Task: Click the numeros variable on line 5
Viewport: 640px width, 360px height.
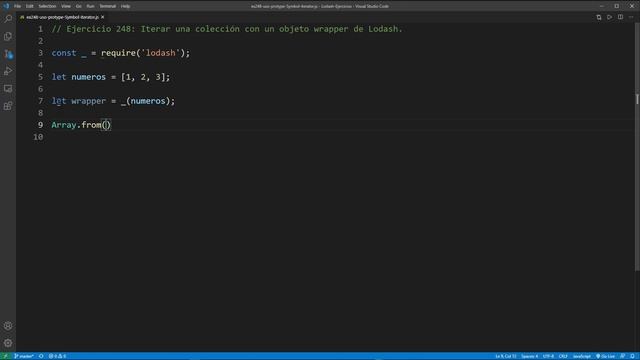Action: (x=89, y=77)
